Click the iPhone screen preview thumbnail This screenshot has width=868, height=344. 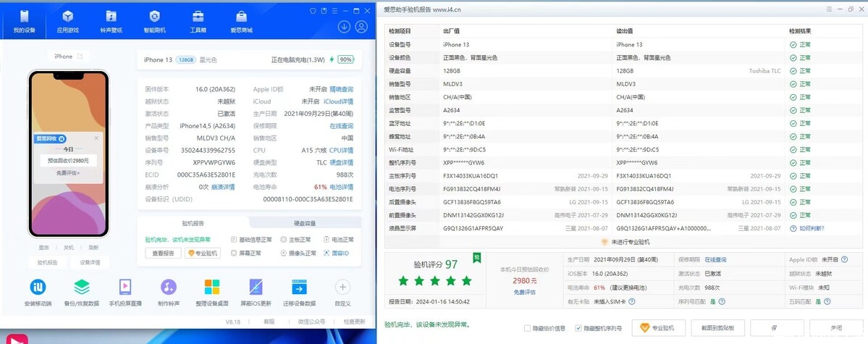tap(68, 154)
